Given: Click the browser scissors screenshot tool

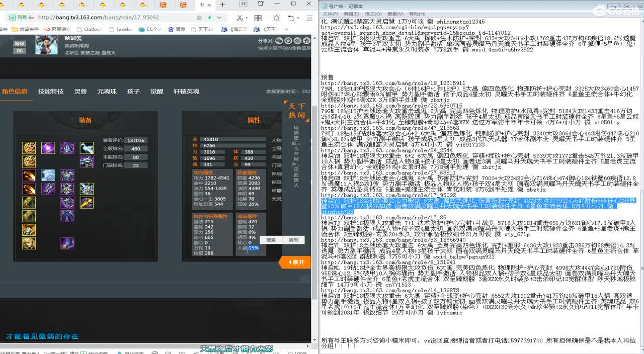Looking at the screenshot, I should [240, 18].
